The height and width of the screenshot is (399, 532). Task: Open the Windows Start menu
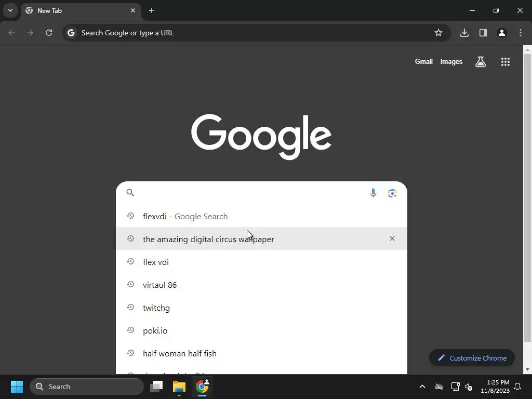tap(17, 387)
